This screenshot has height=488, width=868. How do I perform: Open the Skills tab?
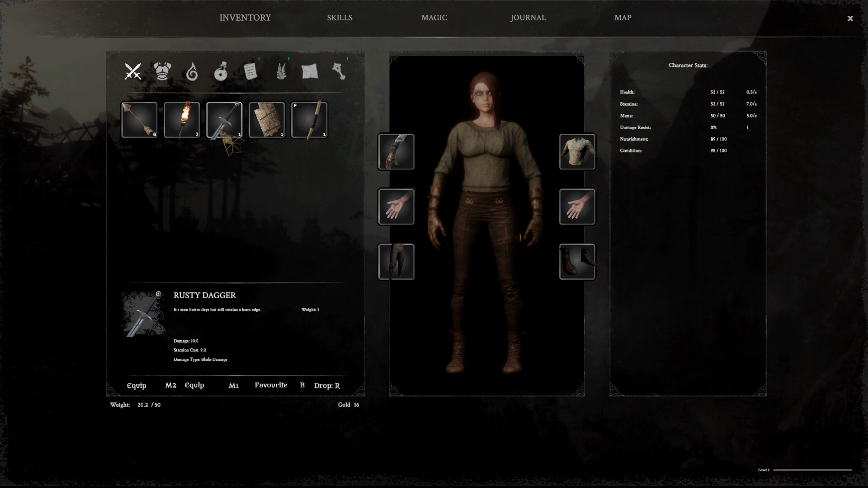(340, 18)
